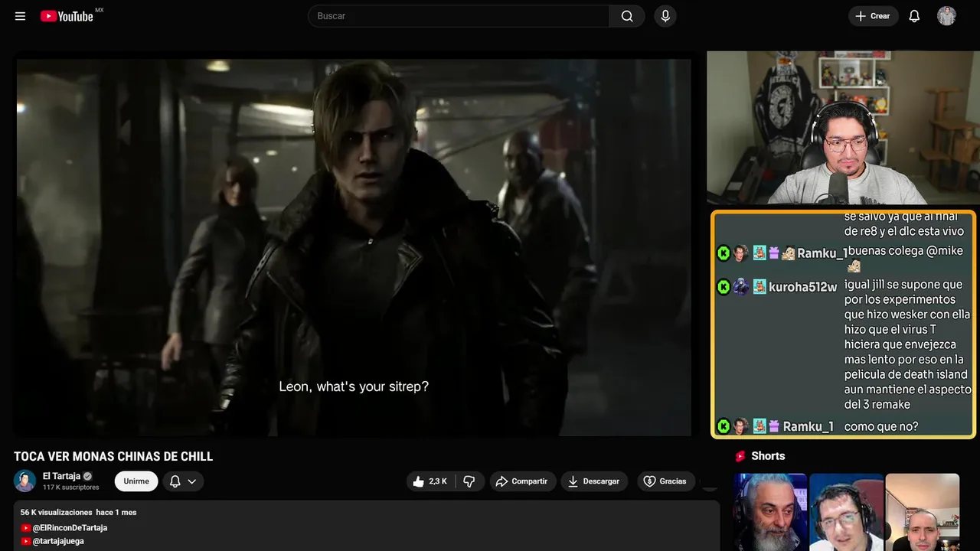This screenshot has width=980, height=551.
Task: Click the kuroha512w chat username
Action: [x=803, y=287]
